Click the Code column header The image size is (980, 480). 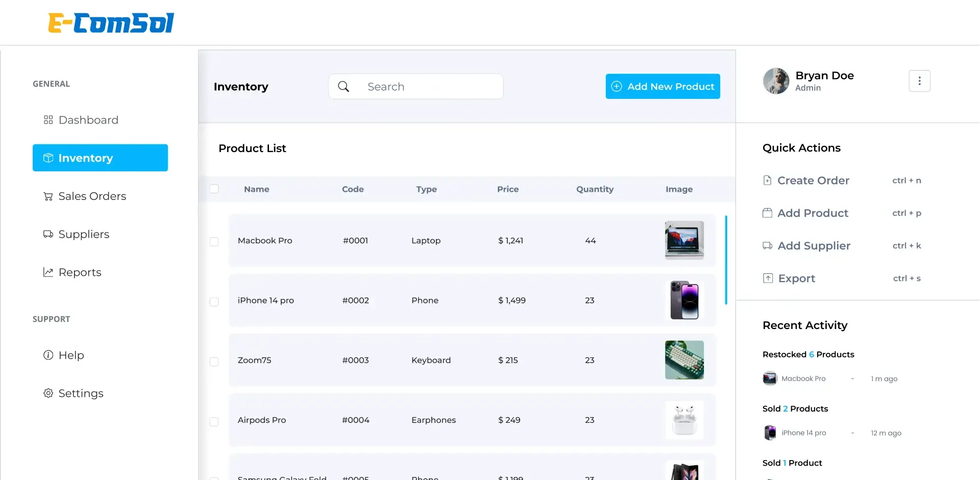click(x=353, y=189)
